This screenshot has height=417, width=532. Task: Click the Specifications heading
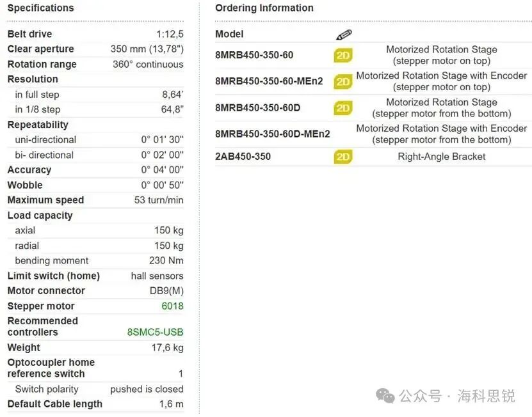coord(41,8)
